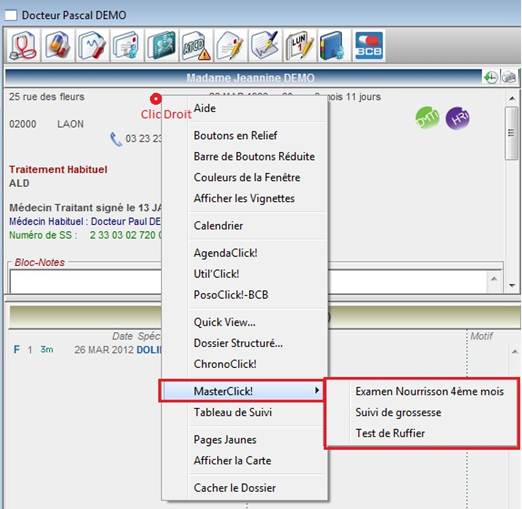
Task: Launch AgendaClick! from the menu
Action: click(226, 253)
